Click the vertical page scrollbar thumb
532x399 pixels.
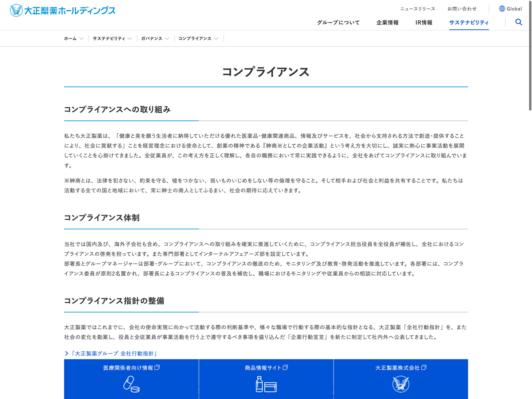tap(530, 57)
